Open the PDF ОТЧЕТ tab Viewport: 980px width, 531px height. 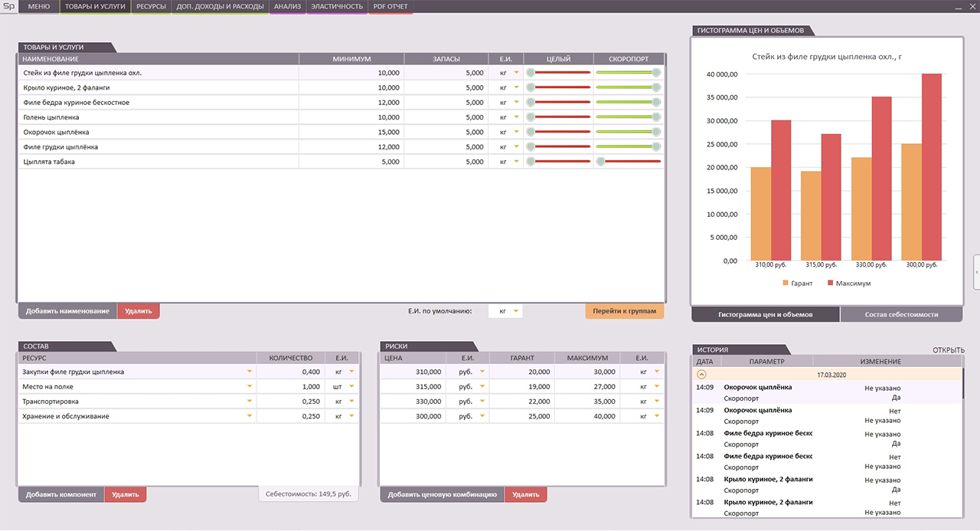point(390,7)
